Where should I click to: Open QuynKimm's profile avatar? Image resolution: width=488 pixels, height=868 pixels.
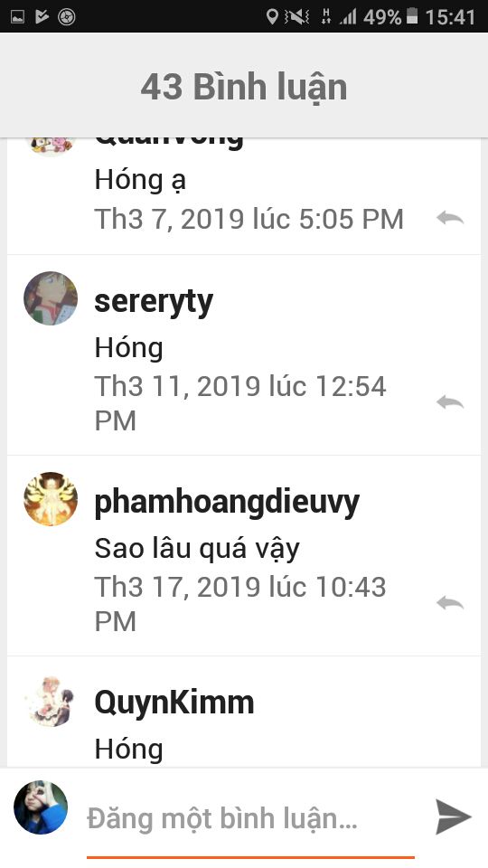51,700
